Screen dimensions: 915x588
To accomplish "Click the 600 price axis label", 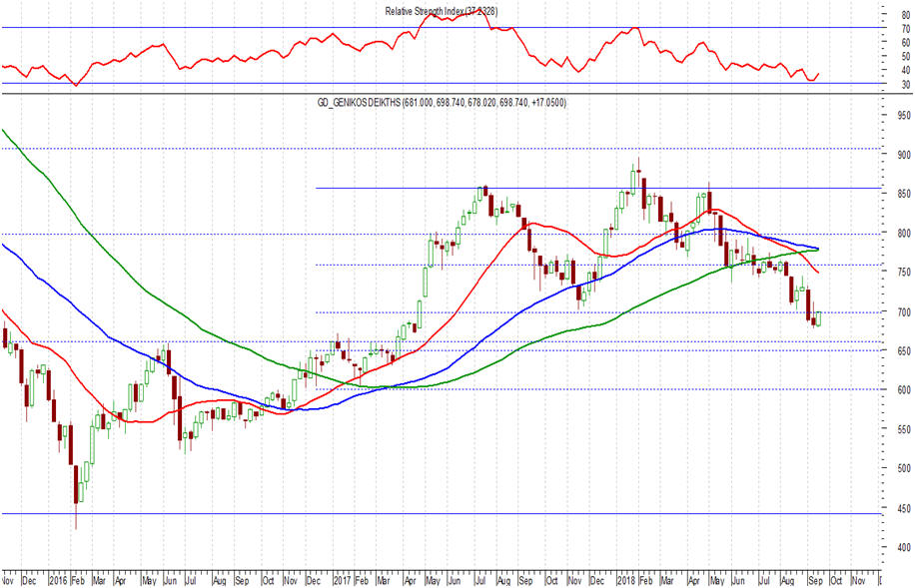I will click(x=904, y=389).
